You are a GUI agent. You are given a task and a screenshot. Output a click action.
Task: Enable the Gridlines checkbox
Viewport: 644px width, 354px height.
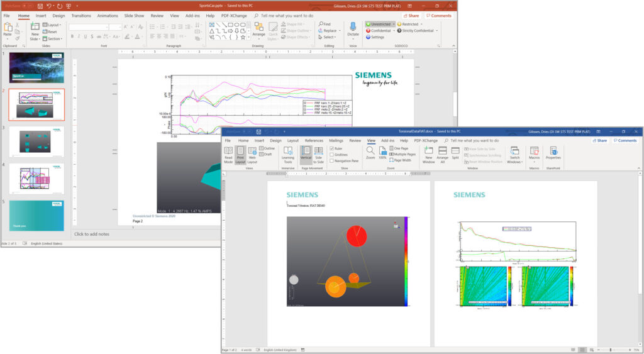click(x=333, y=155)
